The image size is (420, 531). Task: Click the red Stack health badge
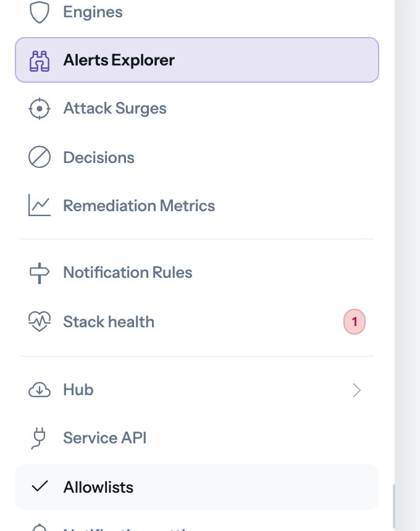click(355, 322)
